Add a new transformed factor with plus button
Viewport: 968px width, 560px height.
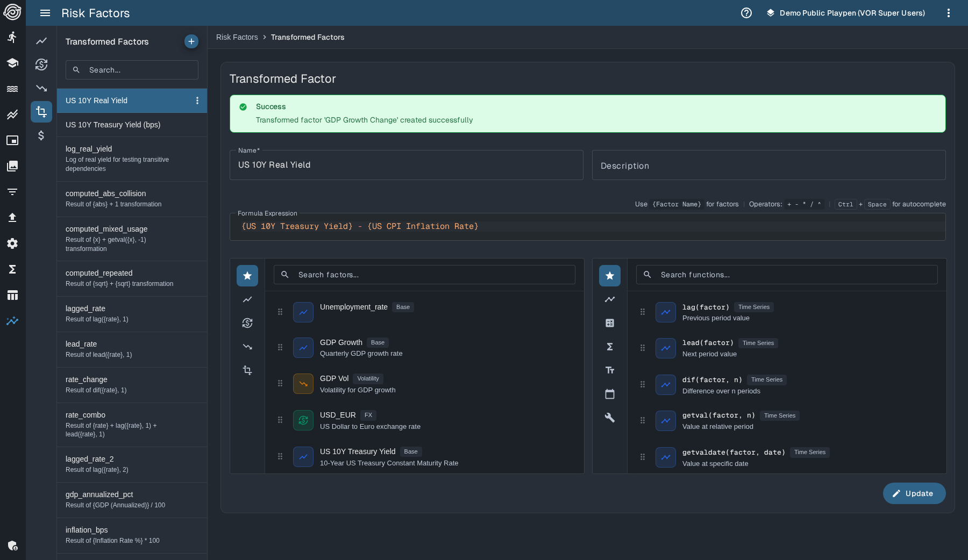[x=191, y=41]
